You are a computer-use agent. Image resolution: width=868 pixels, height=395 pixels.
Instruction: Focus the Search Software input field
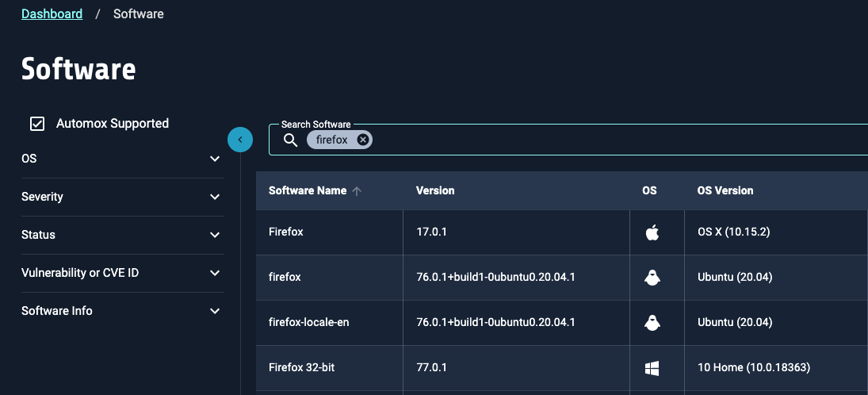click(568, 140)
